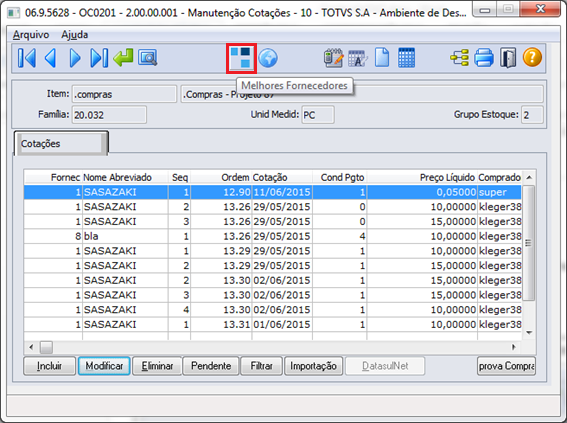
Task: Click the Unid Medid field PC
Action: coord(318,115)
